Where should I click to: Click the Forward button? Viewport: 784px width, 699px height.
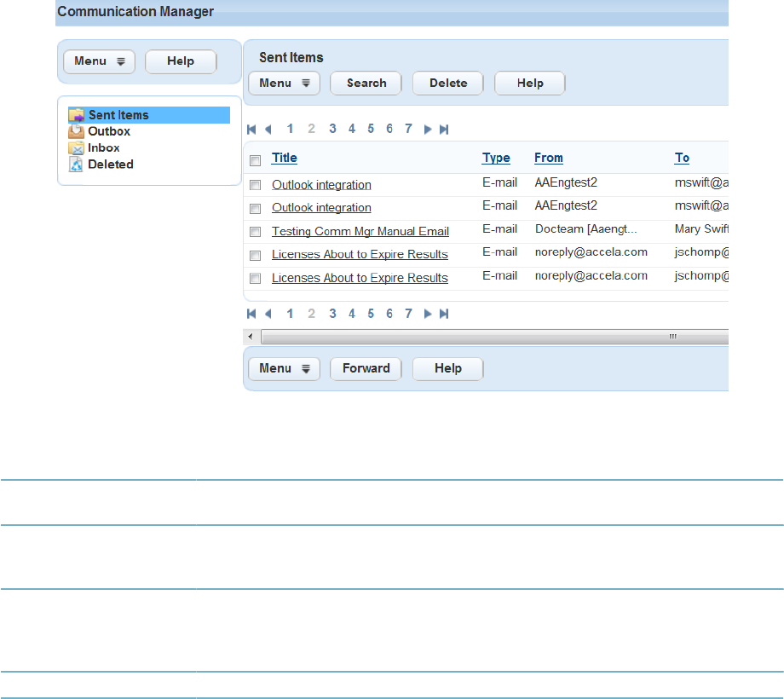tap(366, 369)
